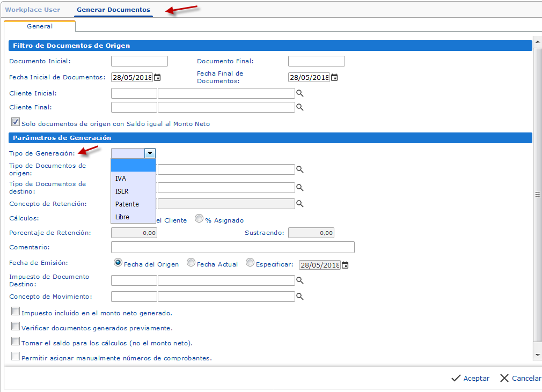Screen dimensions: 542x392
Task: Open the Cliente Inicial lookup magnifier
Action: (300, 93)
